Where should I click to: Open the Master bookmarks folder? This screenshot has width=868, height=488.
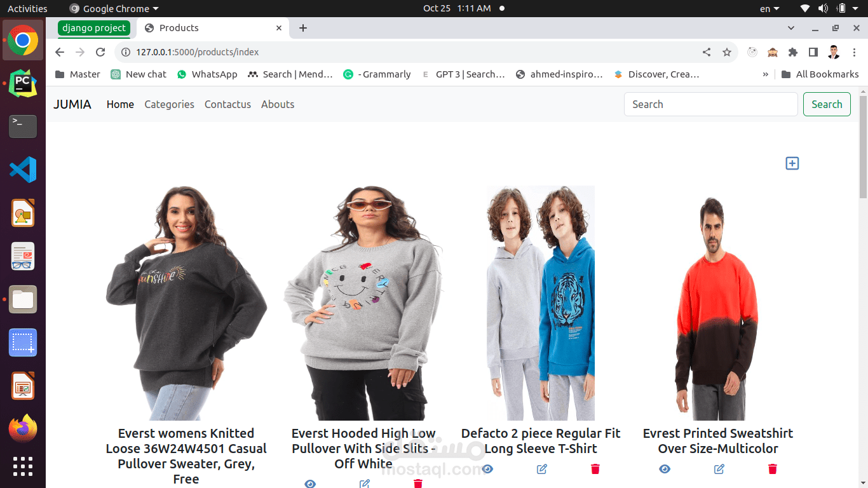[78, 74]
